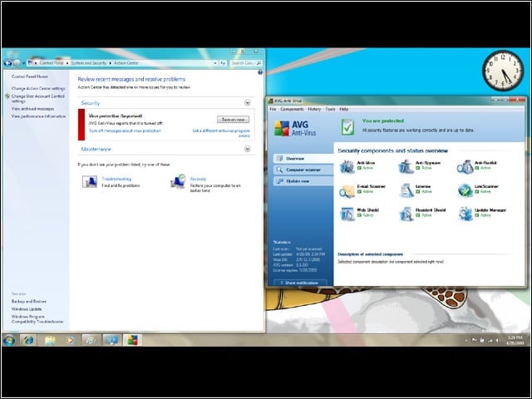Open the Recovery link
The image size is (532, 399).
198,179
